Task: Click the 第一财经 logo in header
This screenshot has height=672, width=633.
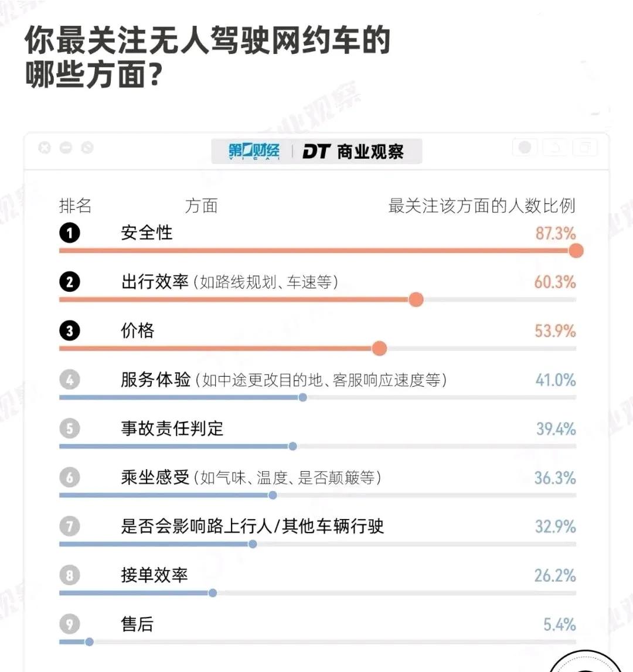Action: point(254,151)
